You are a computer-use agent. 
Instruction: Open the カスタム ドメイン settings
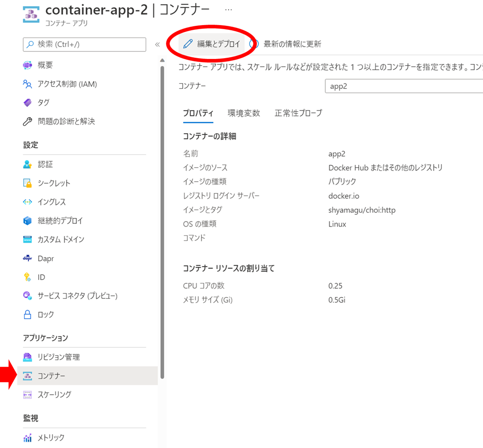pyautogui.click(x=60, y=239)
